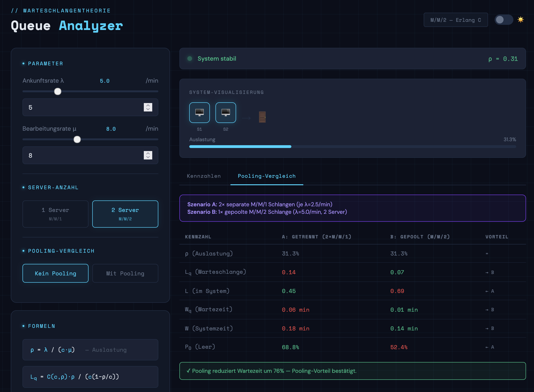Click the sun theme icon
Screen dimensions: 534x392
pyautogui.click(x=520, y=20)
